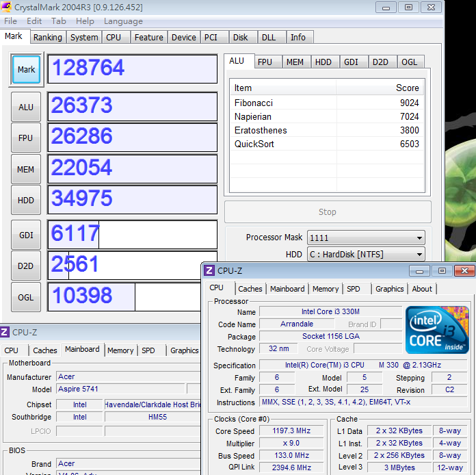Run the HDD benchmark button
This screenshot has height=475, width=476.
point(26,201)
